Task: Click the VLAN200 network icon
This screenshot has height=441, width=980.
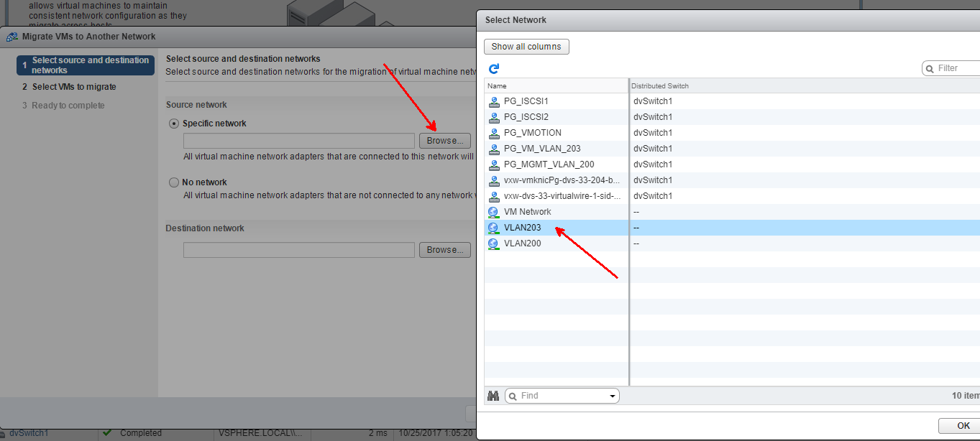Action: [493, 243]
